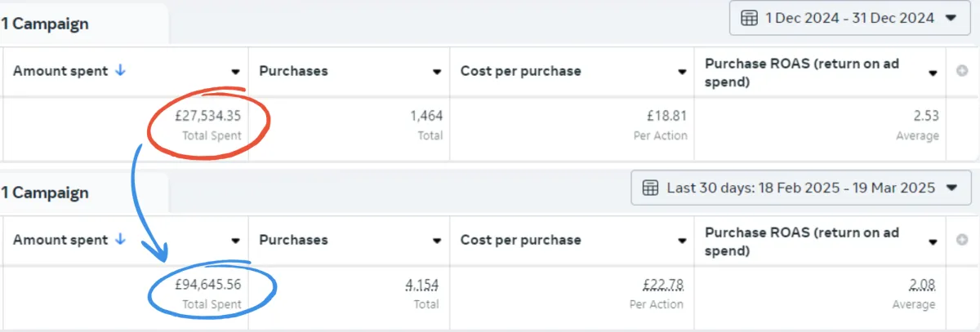Click calendar icon in Last 30 days selector
Screen dimensions: 980x332
(650, 188)
